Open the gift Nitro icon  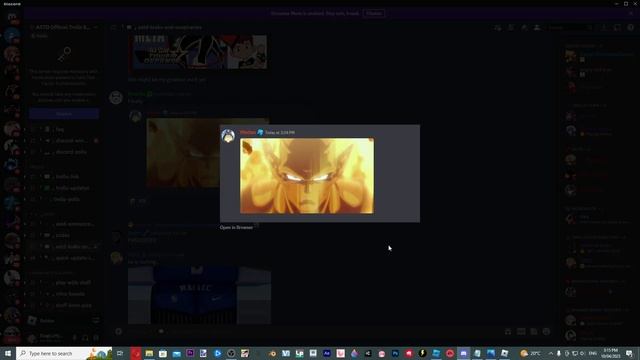508,331
